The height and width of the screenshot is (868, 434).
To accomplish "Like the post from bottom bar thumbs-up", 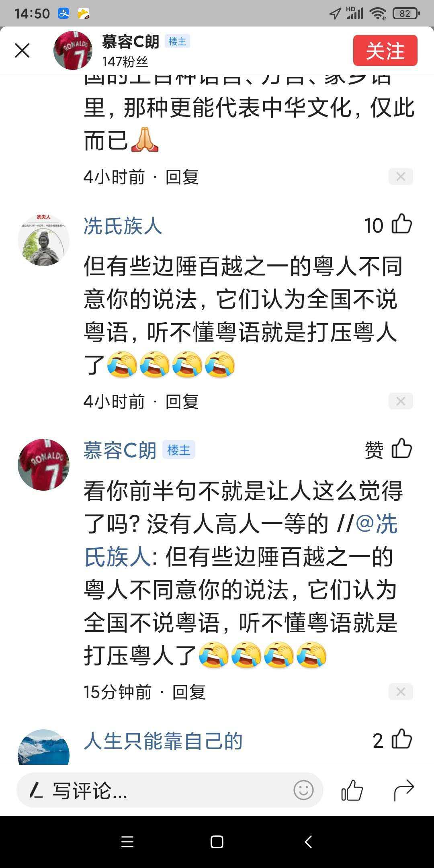I will click(x=352, y=790).
